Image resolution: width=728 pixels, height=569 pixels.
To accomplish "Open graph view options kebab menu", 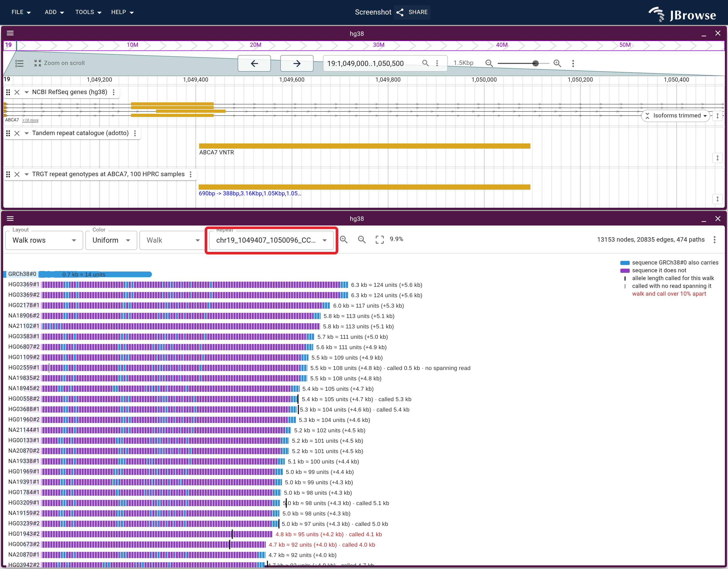I will click(x=714, y=240).
